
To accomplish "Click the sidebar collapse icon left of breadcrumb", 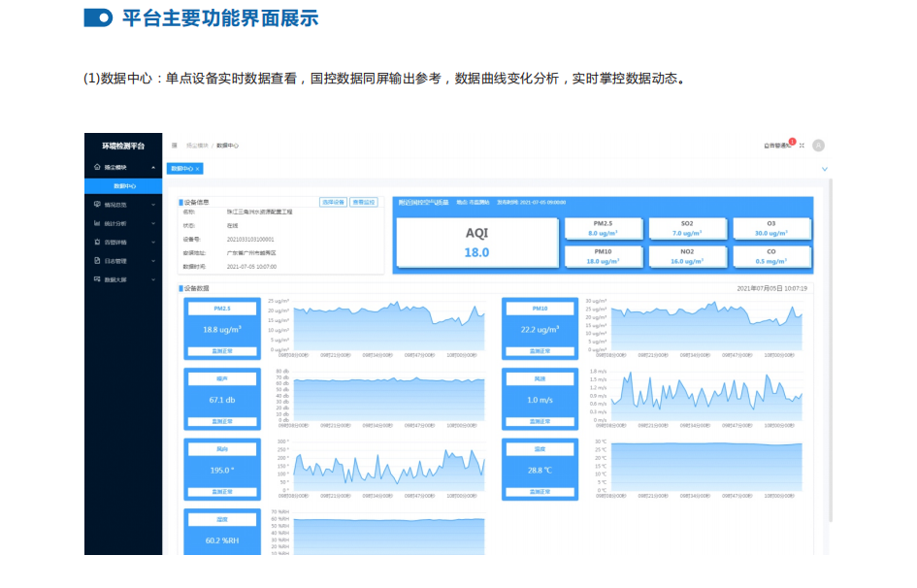I will pos(175,146).
